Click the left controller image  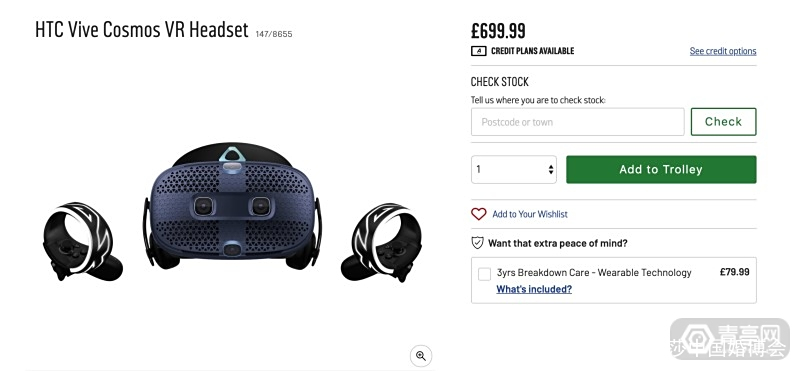pyautogui.click(x=82, y=242)
